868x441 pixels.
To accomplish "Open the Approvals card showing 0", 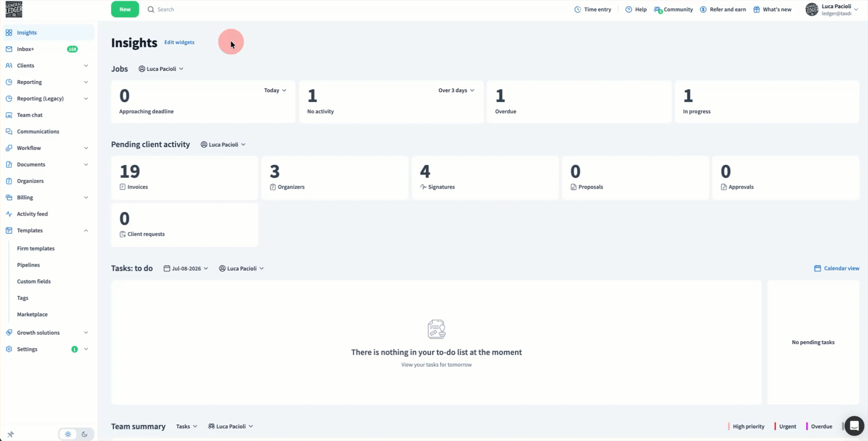I will (x=786, y=178).
